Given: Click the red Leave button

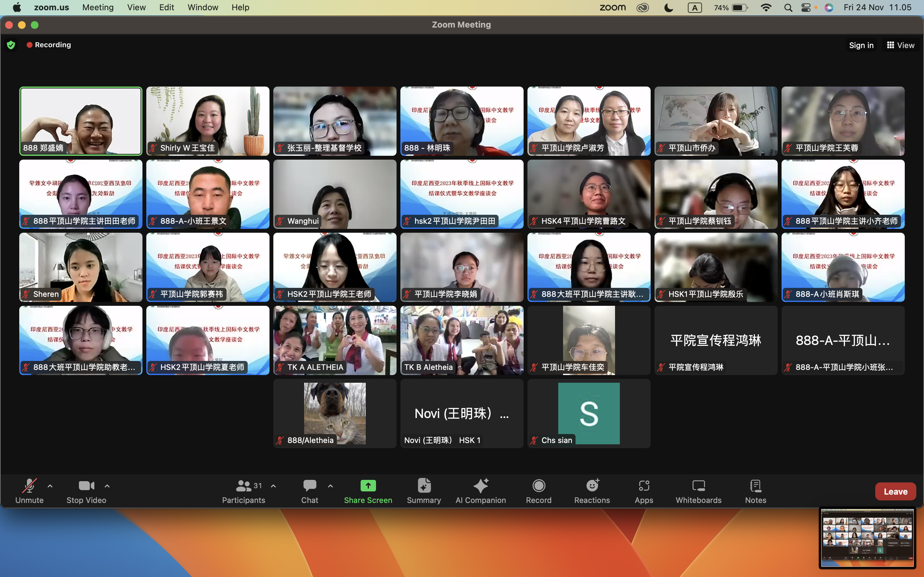Looking at the screenshot, I should (895, 491).
